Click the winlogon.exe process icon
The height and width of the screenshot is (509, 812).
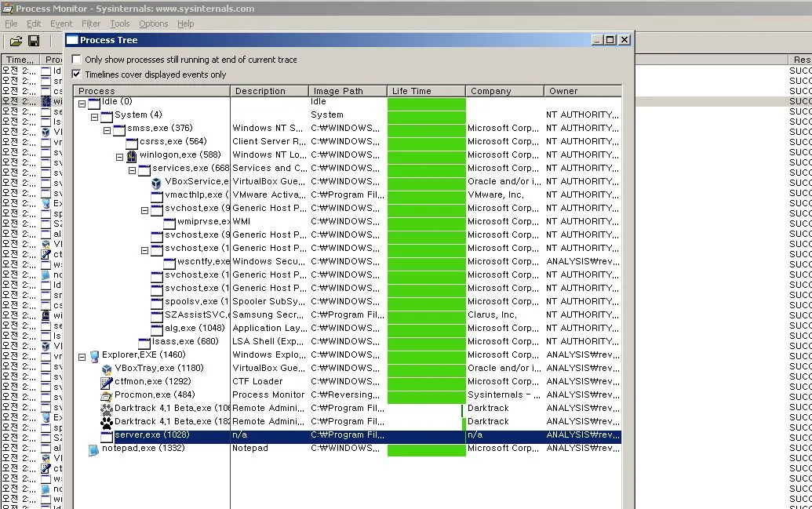(x=132, y=155)
